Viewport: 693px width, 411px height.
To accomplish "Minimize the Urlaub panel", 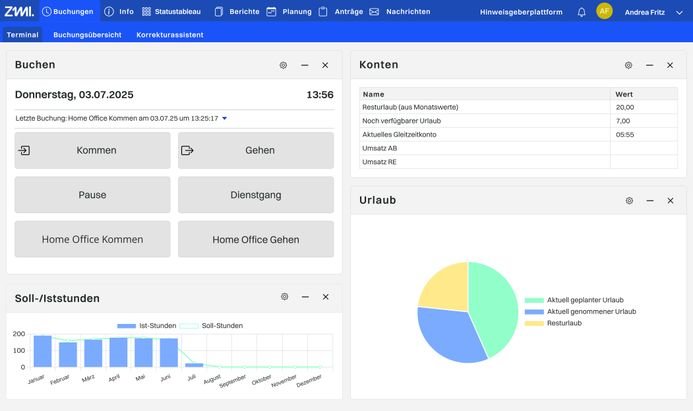I will point(650,201).
